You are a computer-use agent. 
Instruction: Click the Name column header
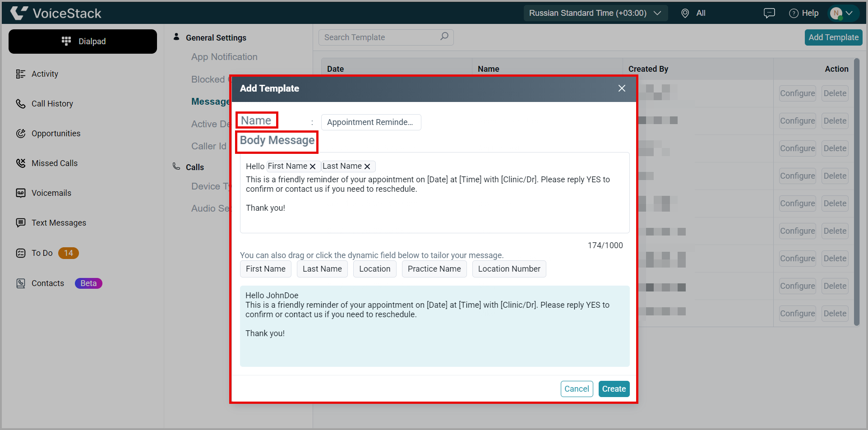[489, 69]
